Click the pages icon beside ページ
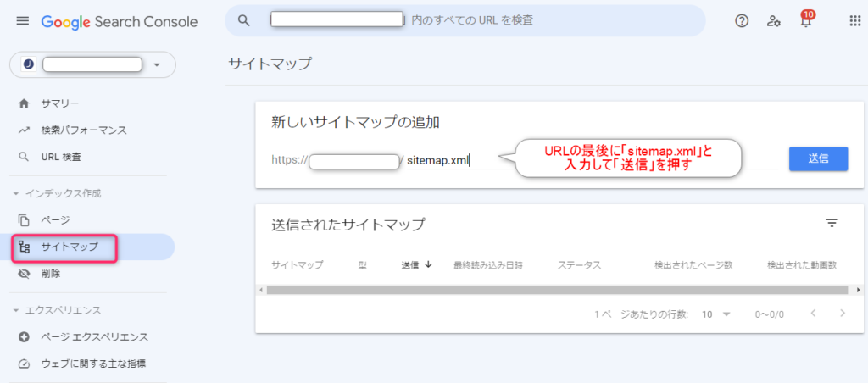The width and height of the screenshot is (868, 383). (24, 220)
